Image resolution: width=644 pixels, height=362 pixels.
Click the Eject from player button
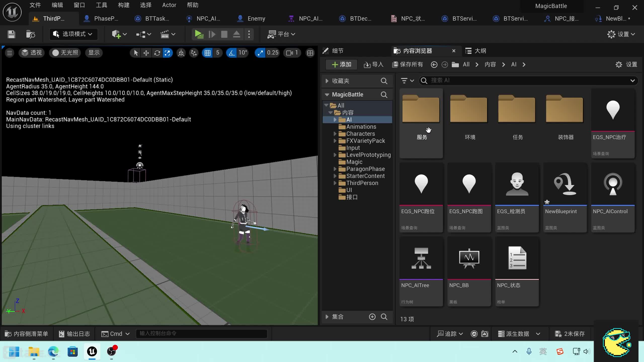click(236, 34)
